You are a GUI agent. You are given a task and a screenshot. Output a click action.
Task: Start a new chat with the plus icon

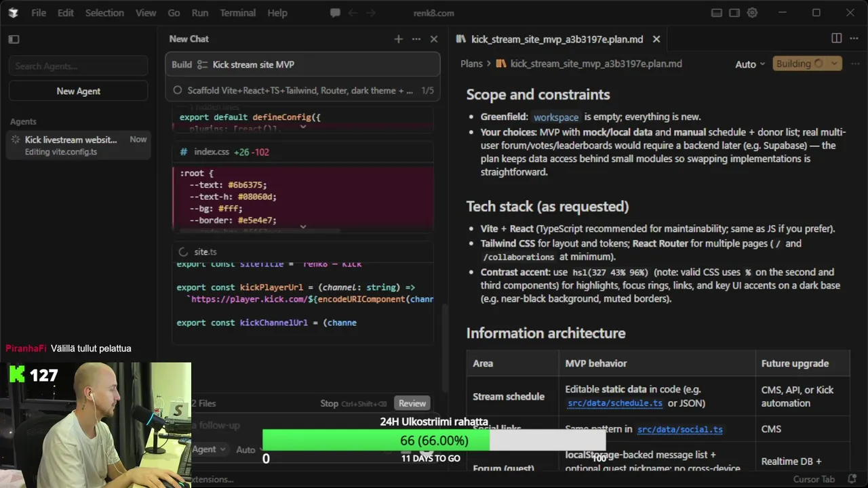tap(398, 39)
